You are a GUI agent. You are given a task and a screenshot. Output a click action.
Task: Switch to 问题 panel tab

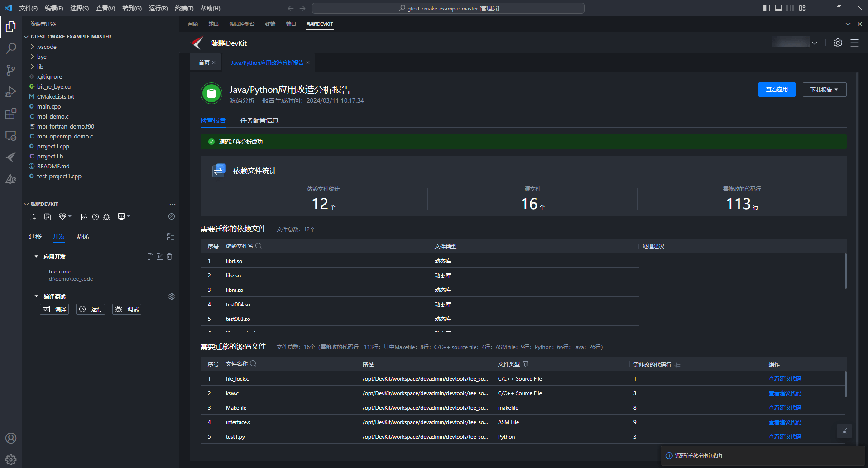coord(193,24)
